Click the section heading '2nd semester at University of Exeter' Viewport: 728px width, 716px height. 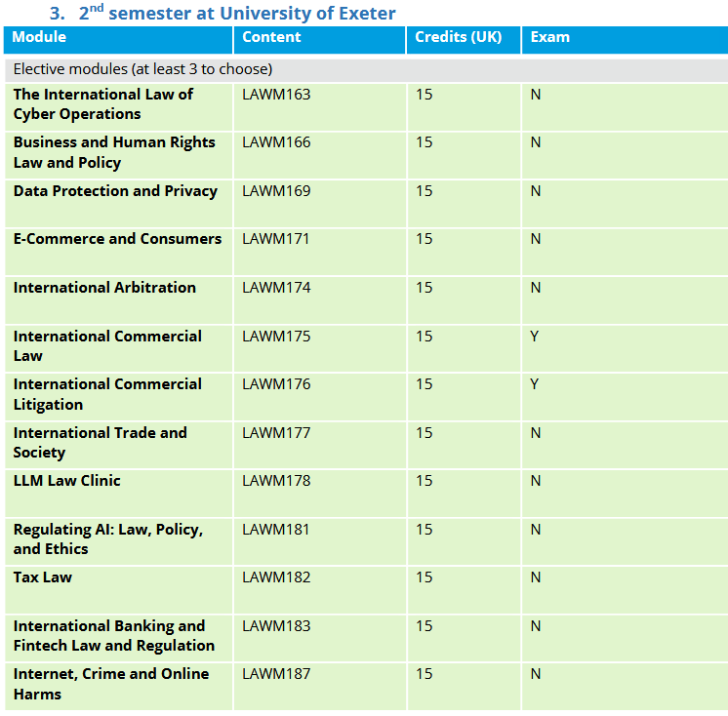tap(237, 13)
